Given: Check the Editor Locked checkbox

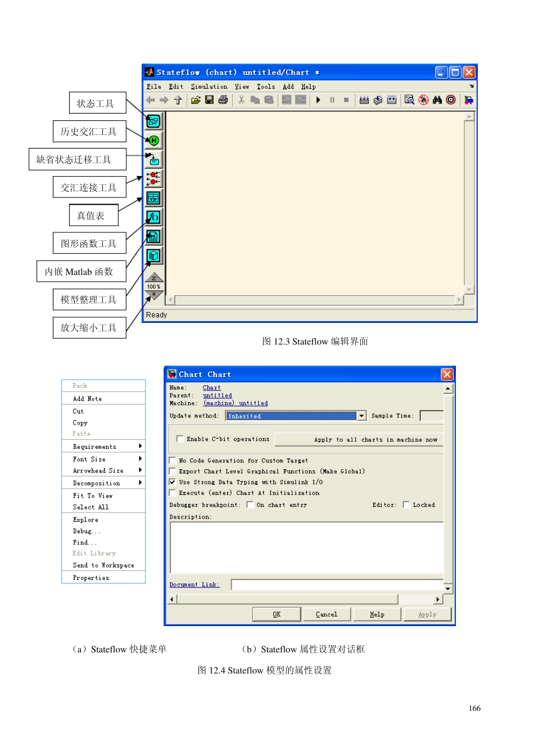Looking at the screenshot, I should point(406,505).
